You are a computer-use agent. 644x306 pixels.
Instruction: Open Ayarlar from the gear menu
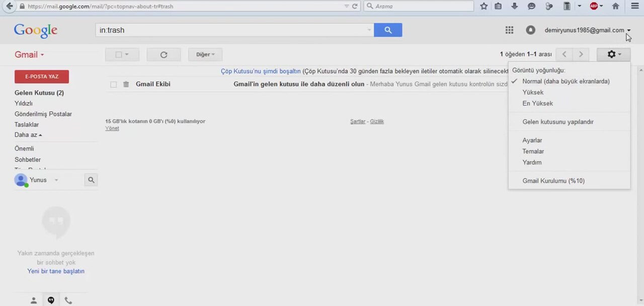tap(532, 140)
